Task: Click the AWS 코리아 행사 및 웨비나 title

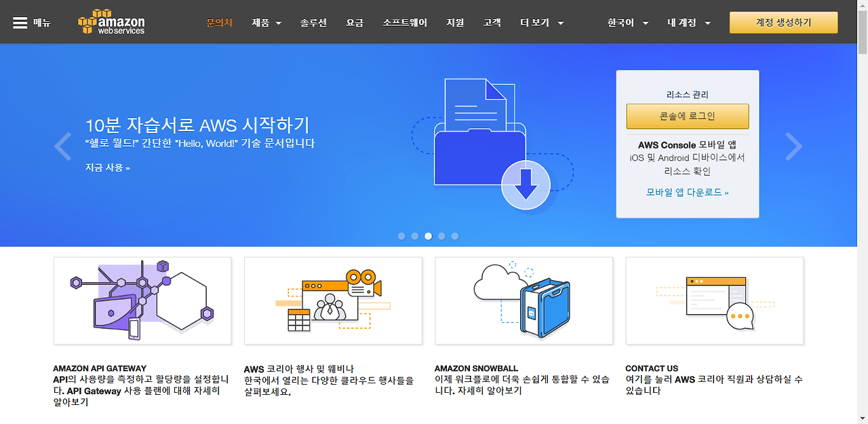Action: point(299,369)
